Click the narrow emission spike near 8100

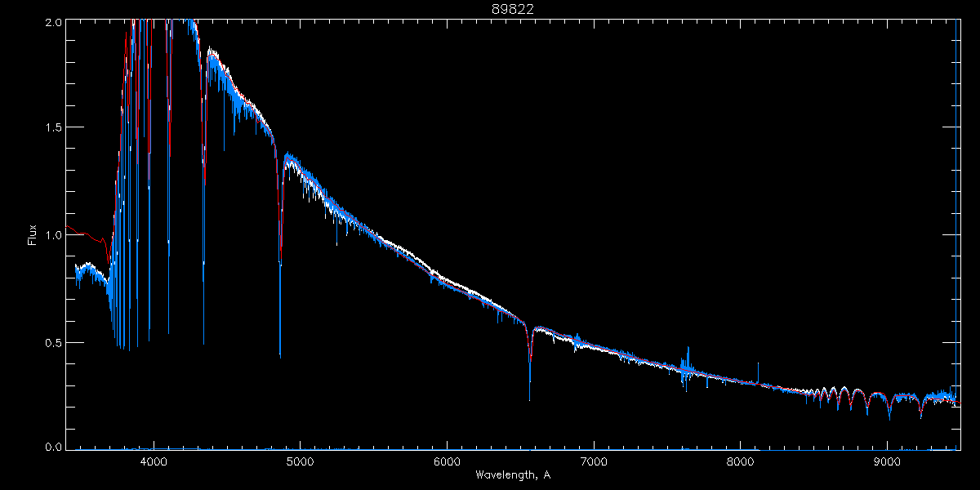point(758,372)
